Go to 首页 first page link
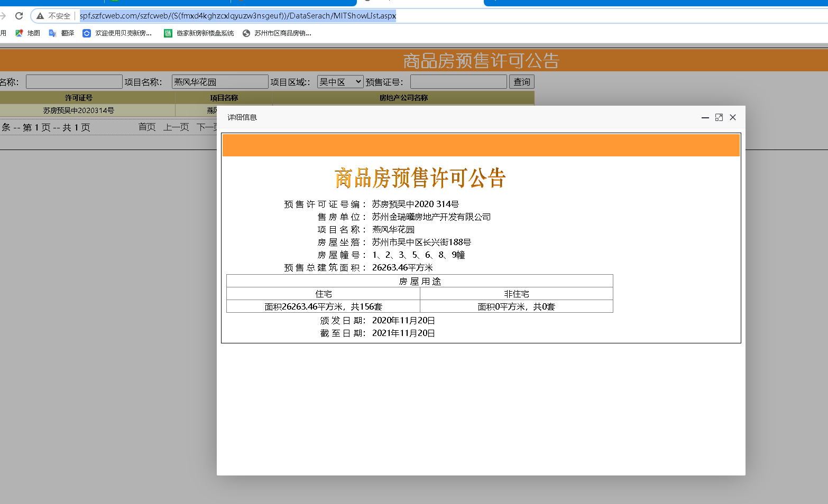Viewport: 828px width, 504px height. tap(147, 127)
